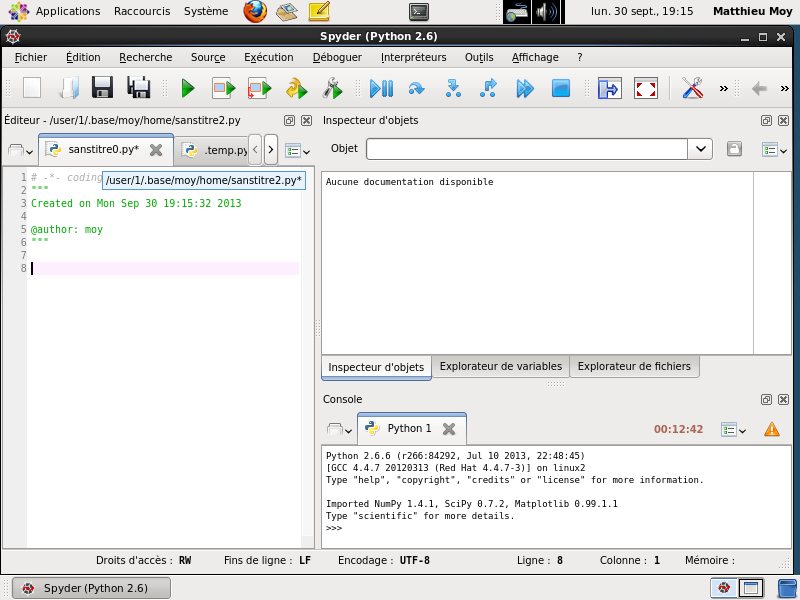The height and width of the screenshot is (600, 800).
Task: Expand the hidden toolbar items after preferences
Action: point(723,89)
